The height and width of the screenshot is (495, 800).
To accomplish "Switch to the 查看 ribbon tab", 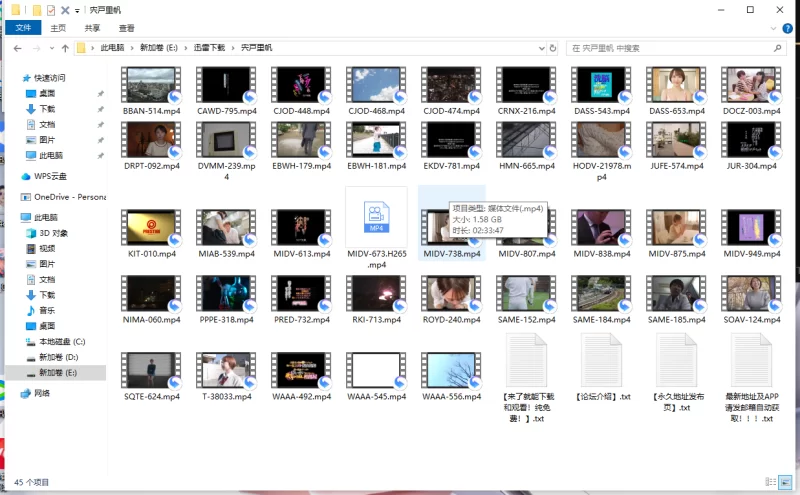I will click(x=127, y=28).
